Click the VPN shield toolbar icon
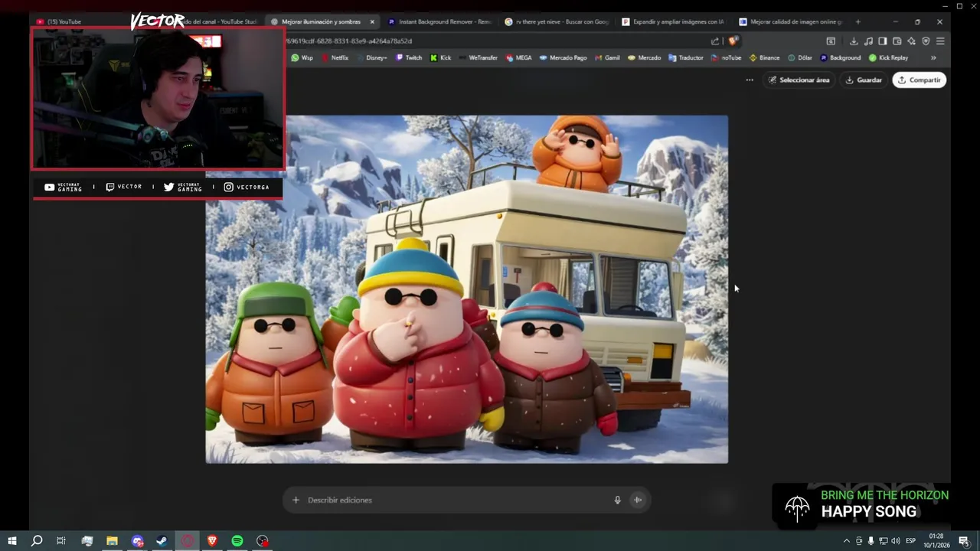Image resolution: width=980 pixels, height=551 pixels. [926, 41]
